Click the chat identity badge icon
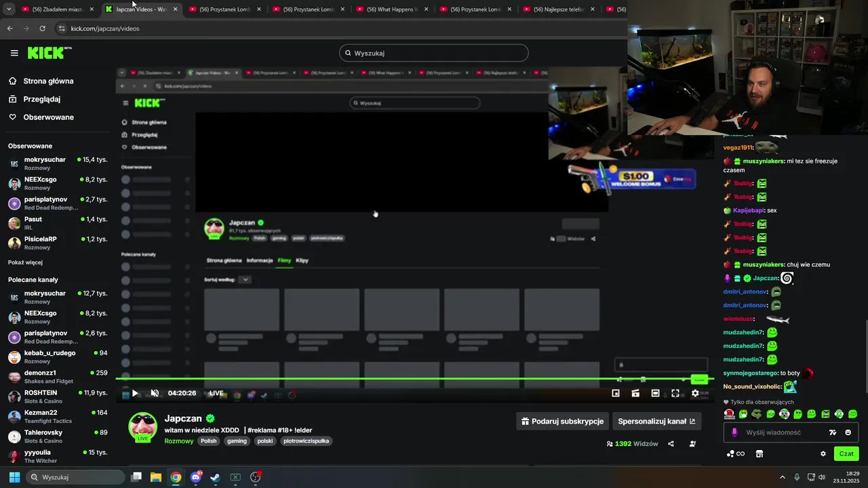The image size is (868, 488). [x=734, y=432]
